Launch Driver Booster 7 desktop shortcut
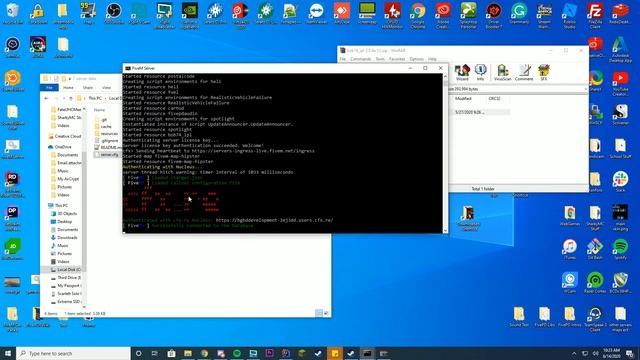The image size is (640, 360). click(x=493, y=15)
